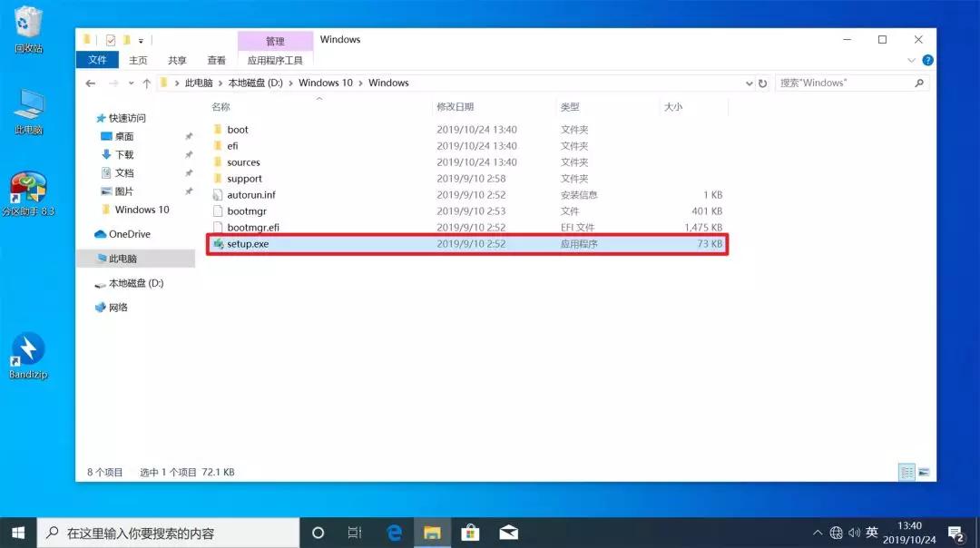980x548 pixels.
Task: Toggle network icon in system tray
Action: point(836,533)
